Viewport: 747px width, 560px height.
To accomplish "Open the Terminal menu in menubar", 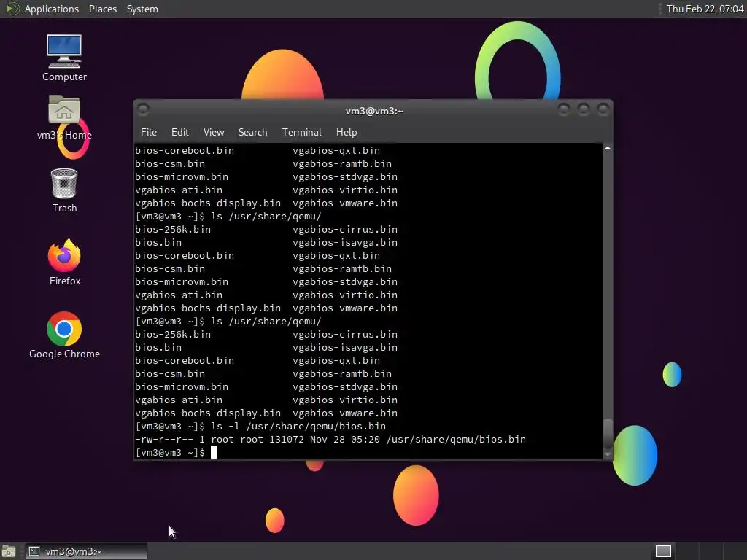I will (301, 133).
